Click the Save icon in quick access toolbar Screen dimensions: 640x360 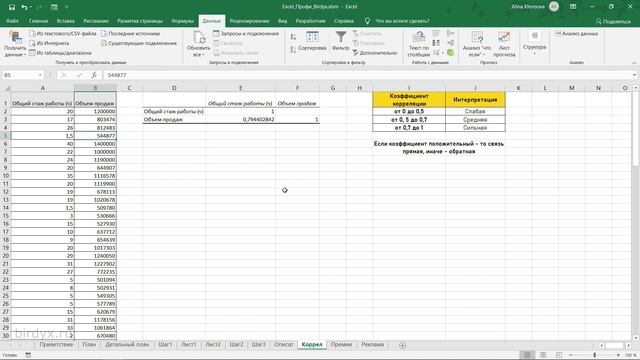point(12,7)
